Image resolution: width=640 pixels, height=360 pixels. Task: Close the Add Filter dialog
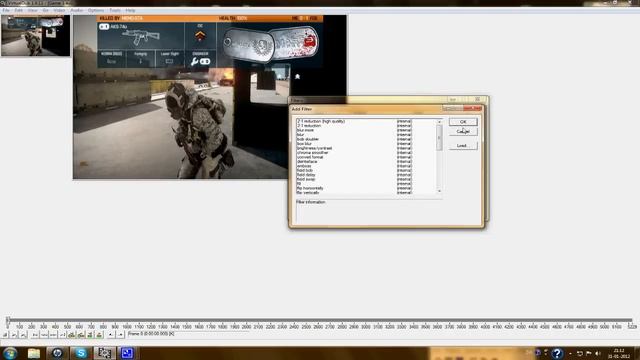tap(473, 109)
